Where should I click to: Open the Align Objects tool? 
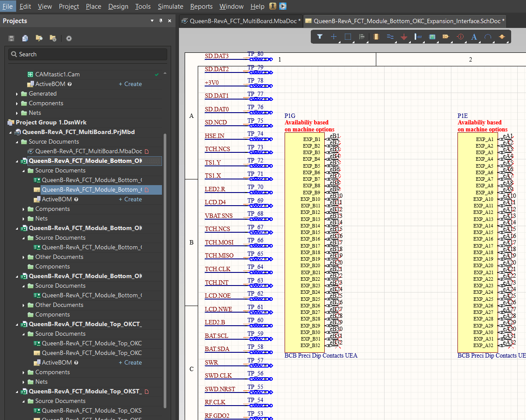click(361, 37)
